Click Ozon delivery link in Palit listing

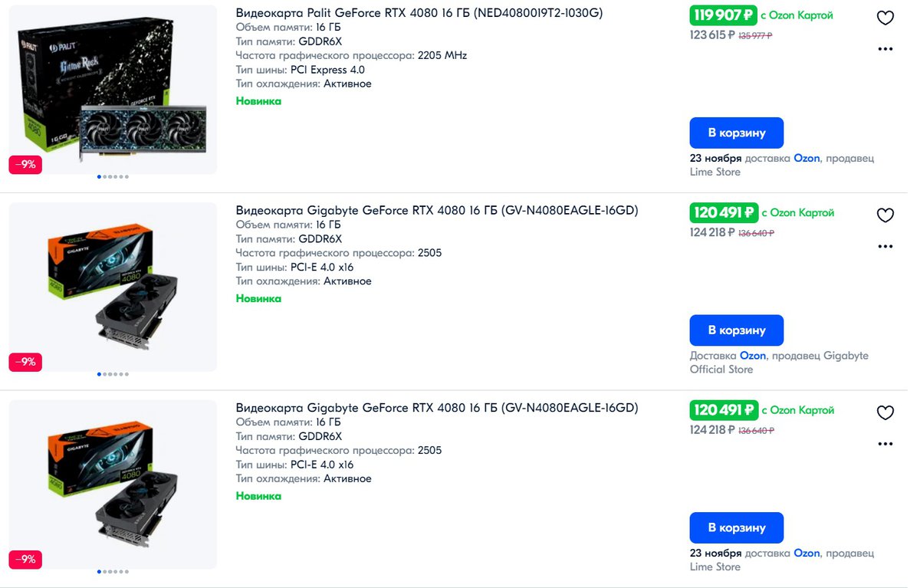[807, 158]
